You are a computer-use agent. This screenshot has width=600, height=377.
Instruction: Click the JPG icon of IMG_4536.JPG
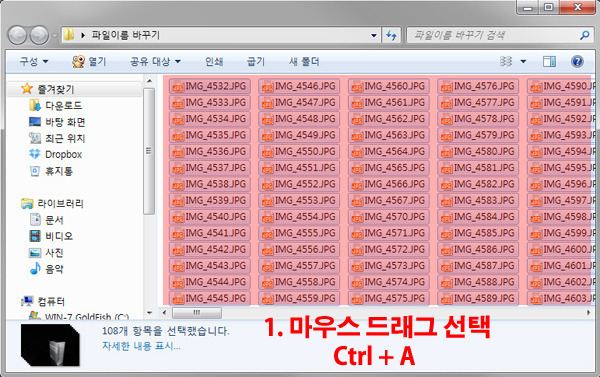point(178,153)
